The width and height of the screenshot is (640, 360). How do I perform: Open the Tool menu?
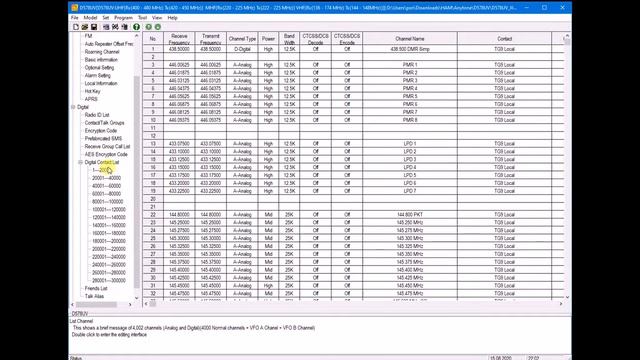click(x=142, y=18)
